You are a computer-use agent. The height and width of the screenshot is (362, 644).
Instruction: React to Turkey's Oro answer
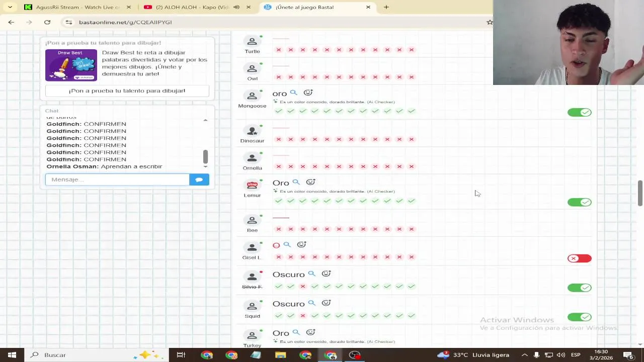pyautogui.click(x=311, y=332)
